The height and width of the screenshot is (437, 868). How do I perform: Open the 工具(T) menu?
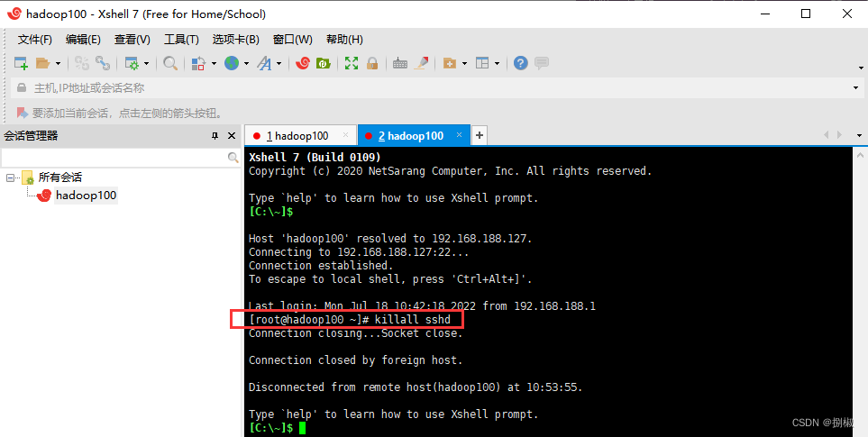coord(181,40)
